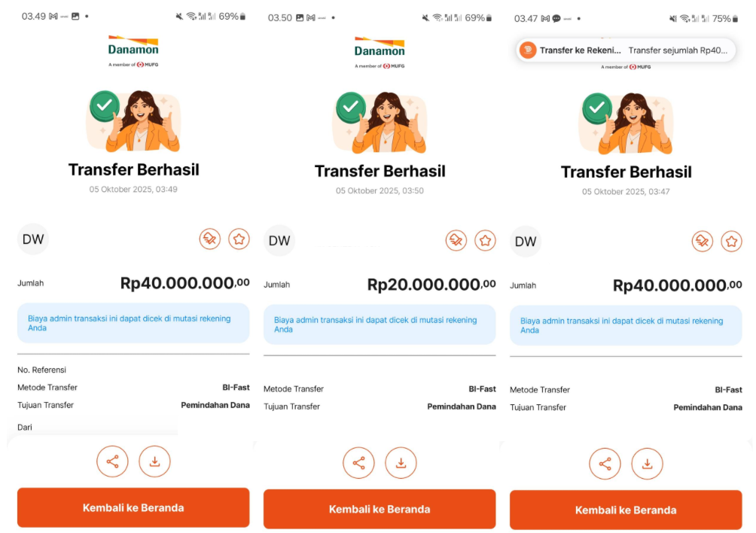The width and height of the screenshot is (756, 533).
Task: Tap the DW avatar on the Rp20.000.000 receipt
Action: tap(279, 241)
